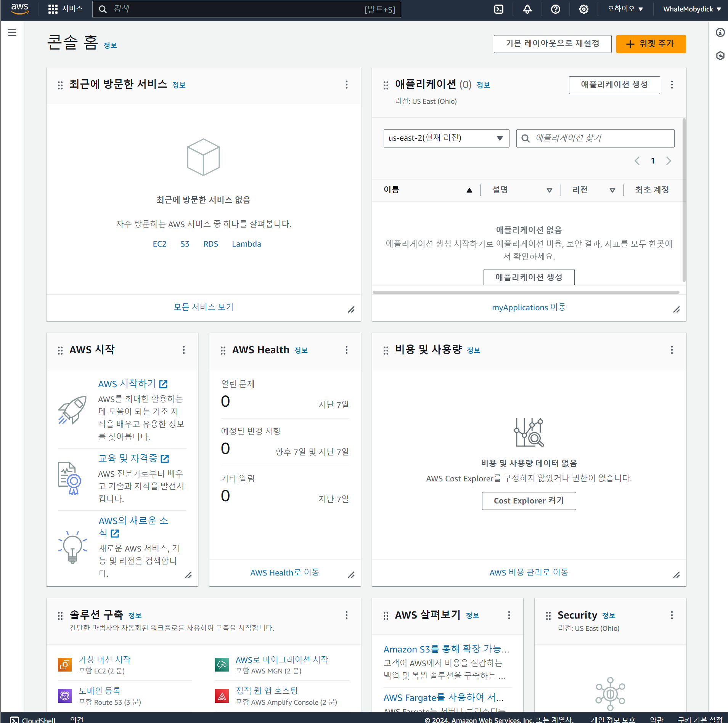Click AWS Health로 이동 link
This screenshot has height=723, width=728.
pyautogui.click(x=285, y=572)
